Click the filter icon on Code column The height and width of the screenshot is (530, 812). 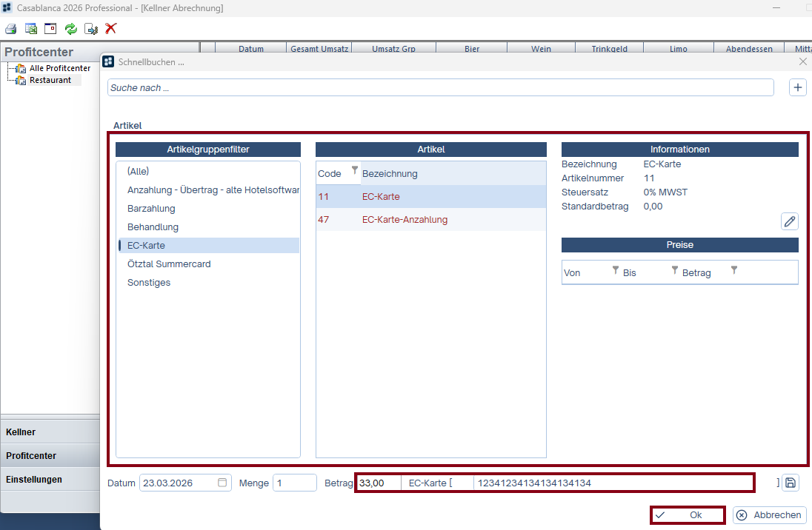(x=355, y=170)
